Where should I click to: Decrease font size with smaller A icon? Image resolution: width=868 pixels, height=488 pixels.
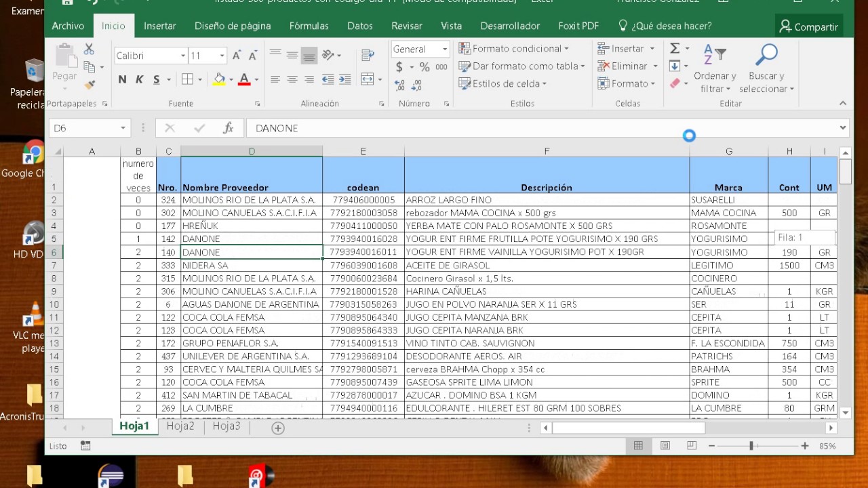click(x=253, y=56)
